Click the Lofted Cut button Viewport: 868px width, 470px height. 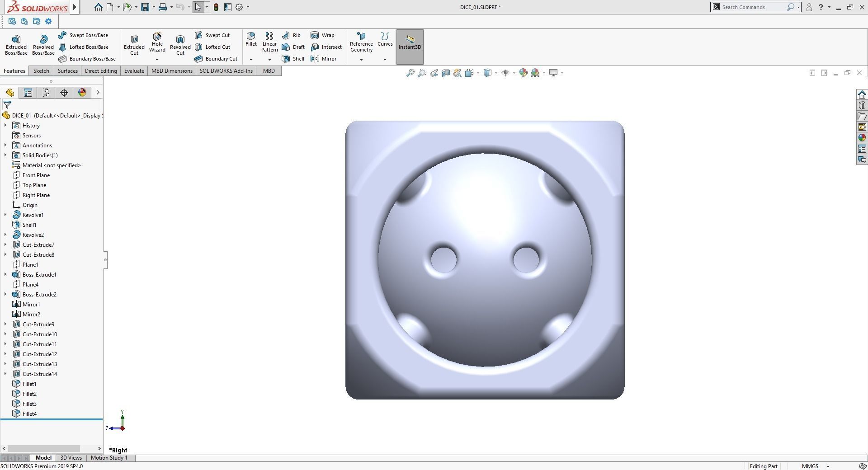212,47
